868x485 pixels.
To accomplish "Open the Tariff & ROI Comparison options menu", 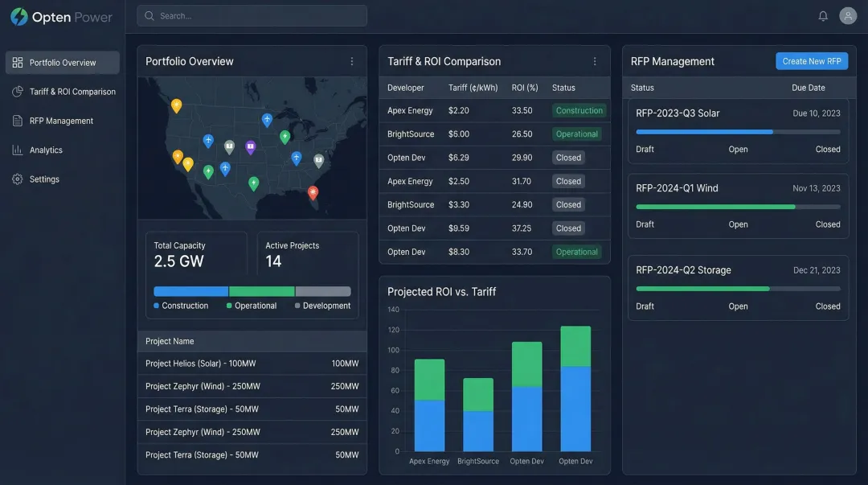I will tap(595, 60).
